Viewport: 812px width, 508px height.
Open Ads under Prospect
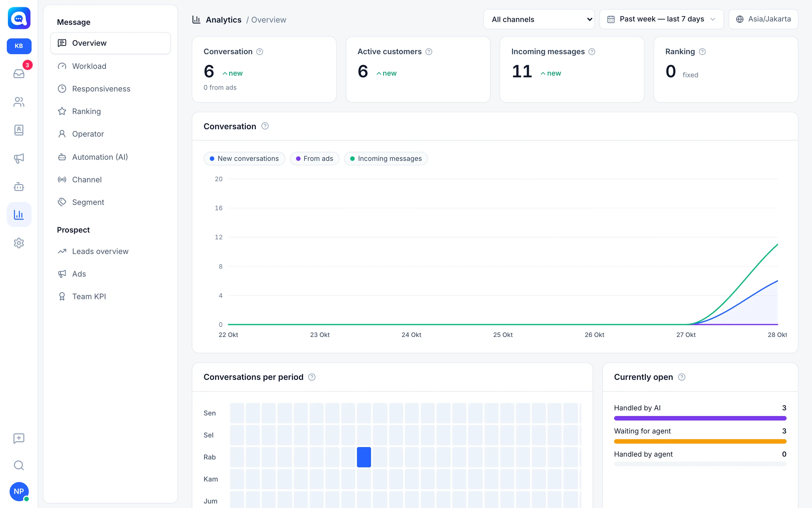(111, 274)
